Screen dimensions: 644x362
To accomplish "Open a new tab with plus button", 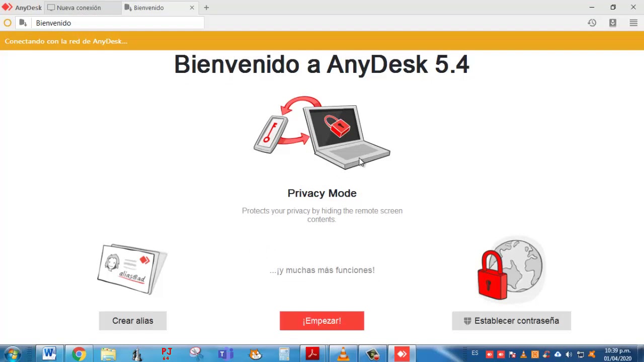I will (x=206, y=8).
